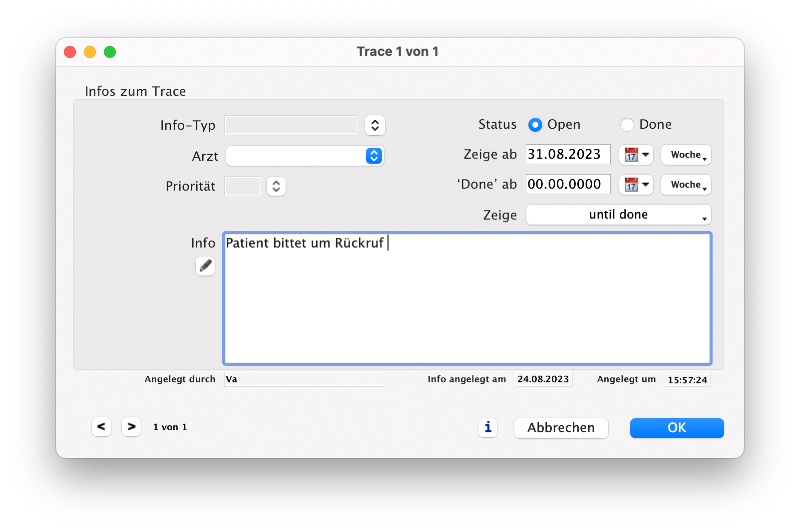
Task: Open calendar picker for Zeige ab date
Action: pos(636,155)
